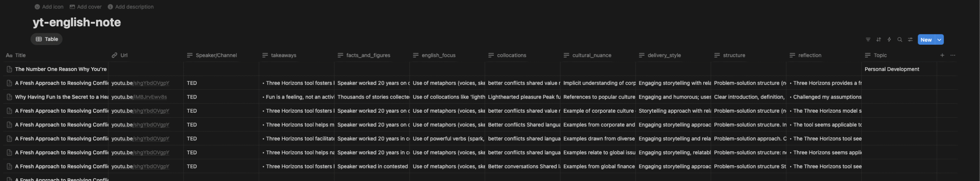Select "Use of collocations like 'lighth" cell
This screenshot has width=980, height=181.
pyautogui.click(x=447, y=97)
